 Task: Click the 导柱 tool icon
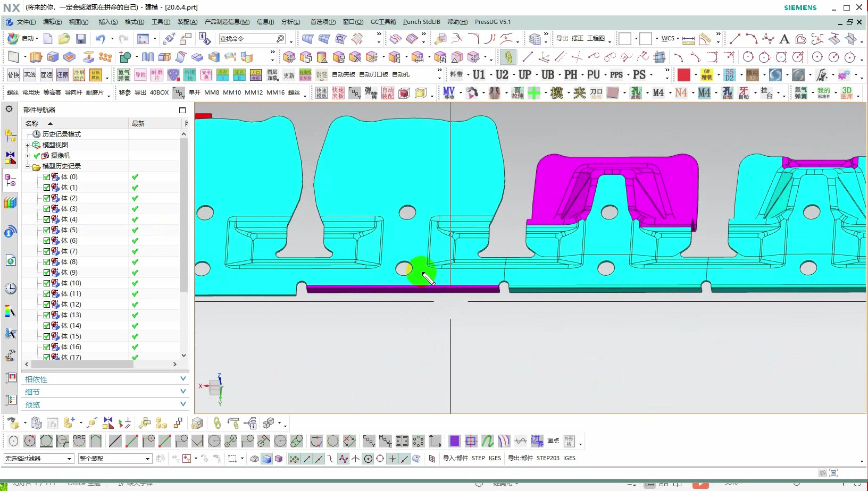coord(140,75)
